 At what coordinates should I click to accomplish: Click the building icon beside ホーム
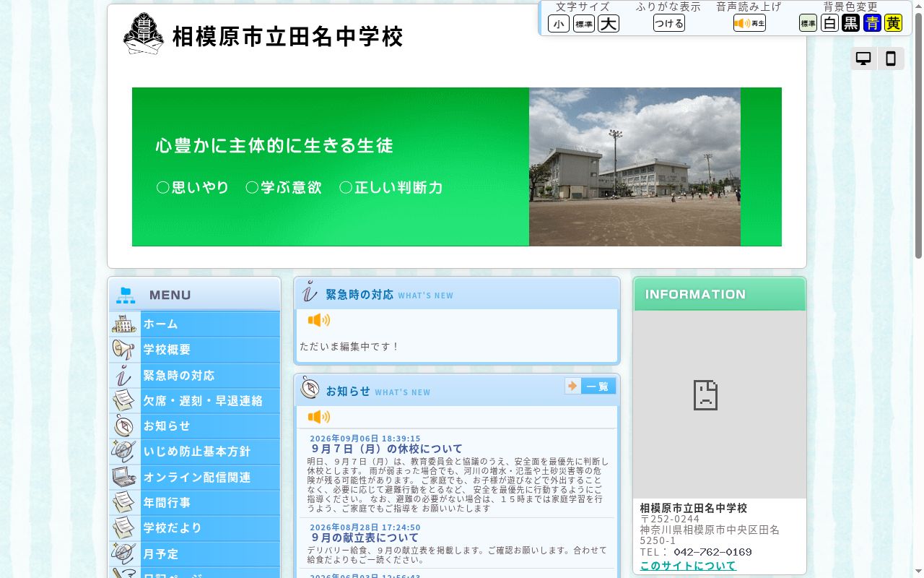tap(124, 324)
